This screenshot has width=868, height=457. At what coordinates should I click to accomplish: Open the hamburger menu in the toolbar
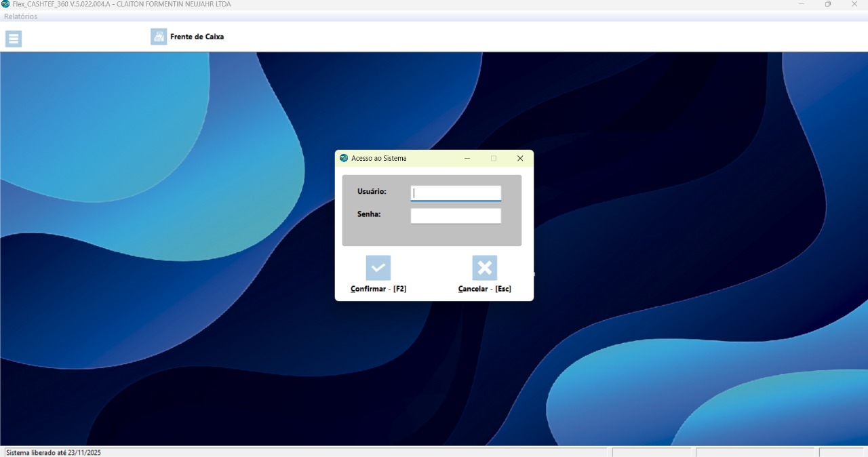pos(14,39)
